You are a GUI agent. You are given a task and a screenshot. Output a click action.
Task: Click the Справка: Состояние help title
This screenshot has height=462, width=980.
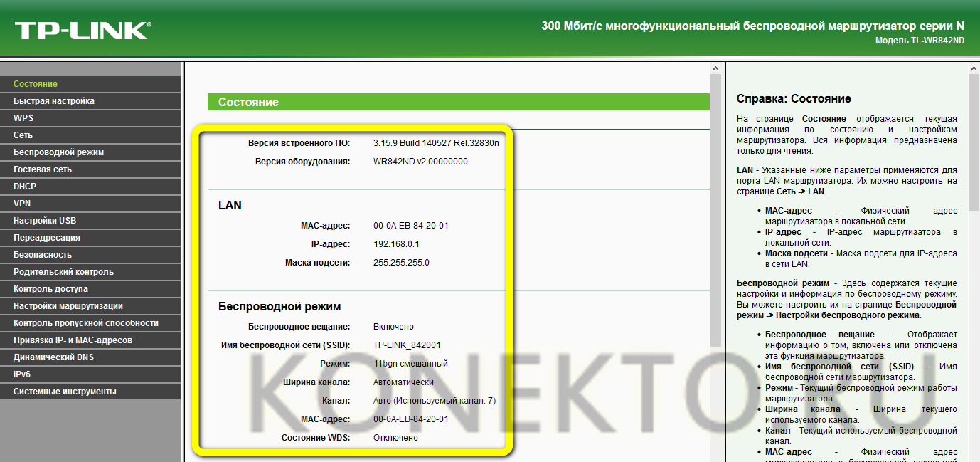[x=794, y=99]
